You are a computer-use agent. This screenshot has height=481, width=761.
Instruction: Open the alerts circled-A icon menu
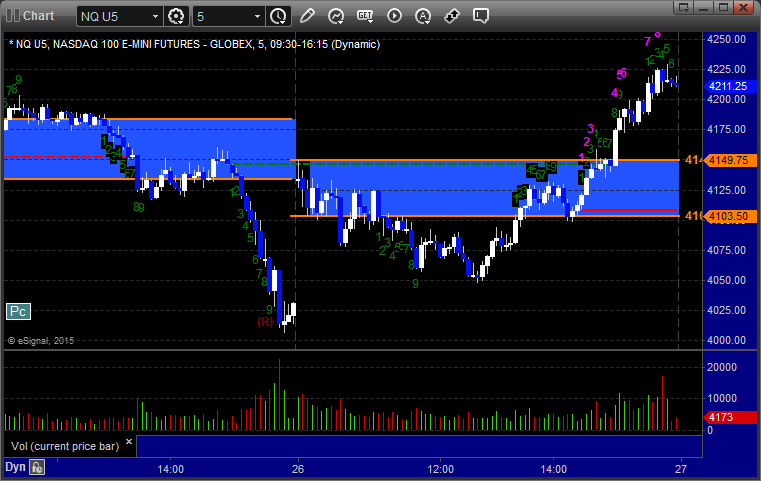click(x=423, y=16)
